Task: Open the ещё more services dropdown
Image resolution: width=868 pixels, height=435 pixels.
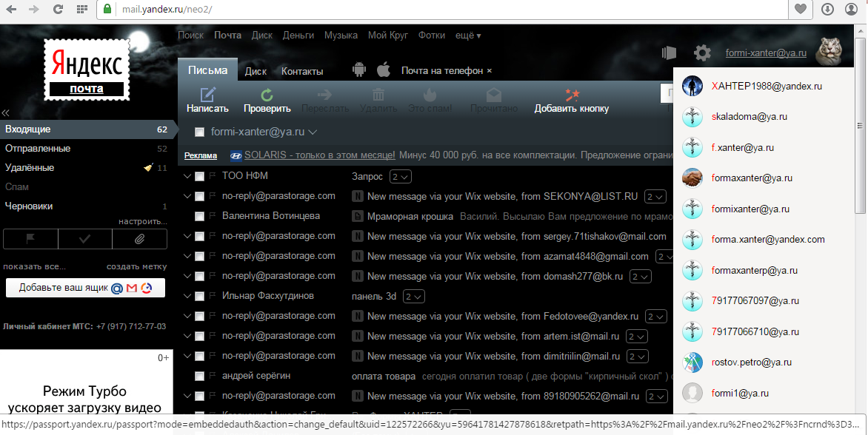Action: [x=468, y=36]
